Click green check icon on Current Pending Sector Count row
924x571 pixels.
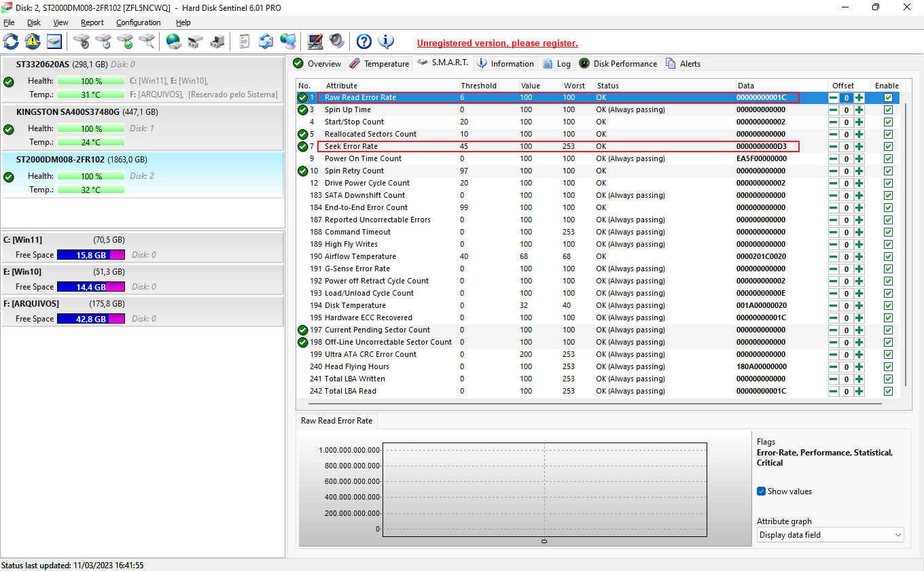click(303, 330)
